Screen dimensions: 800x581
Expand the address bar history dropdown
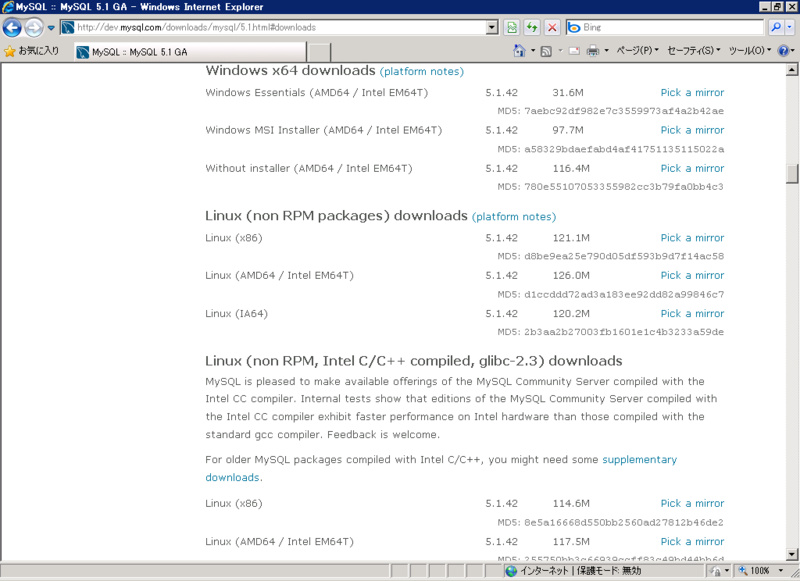click(x=492, y=28)
